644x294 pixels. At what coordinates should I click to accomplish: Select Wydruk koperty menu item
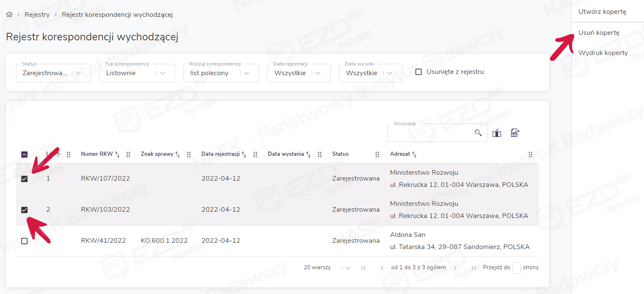(x=603, y=53)
